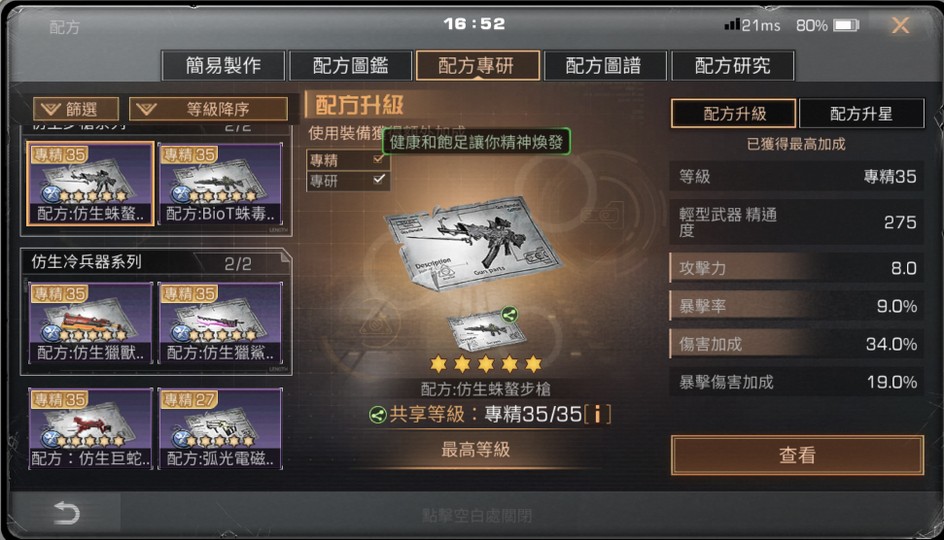Open the 配方升星 sub-tab
Viewport: 944px width, 540px height.
pyautogui.click(x=861, y=113)
